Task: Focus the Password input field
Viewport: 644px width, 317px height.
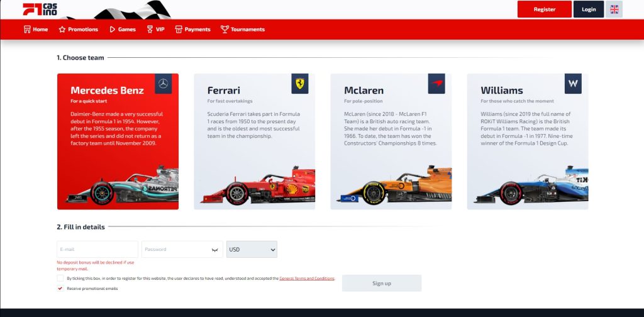Action: click(182, 249)
